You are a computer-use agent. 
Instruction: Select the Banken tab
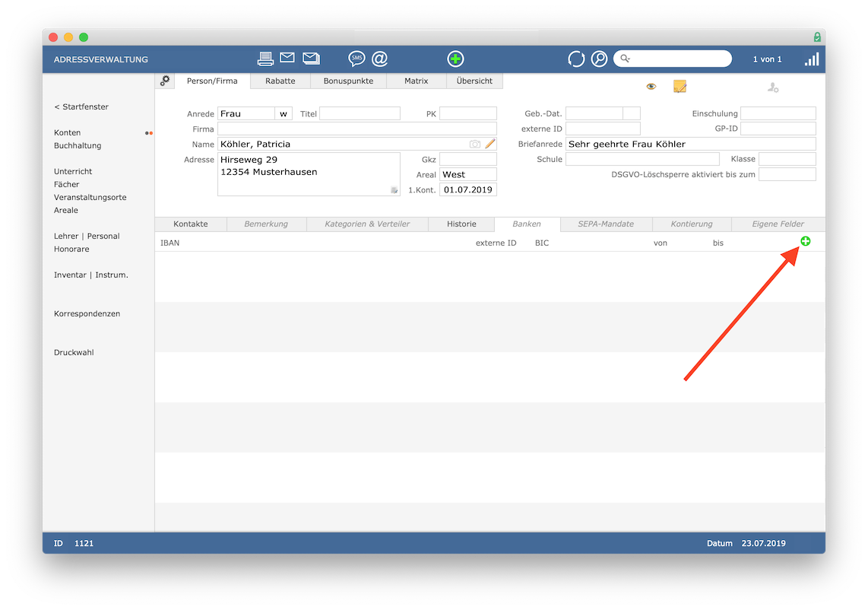click(x=527, y=224)
